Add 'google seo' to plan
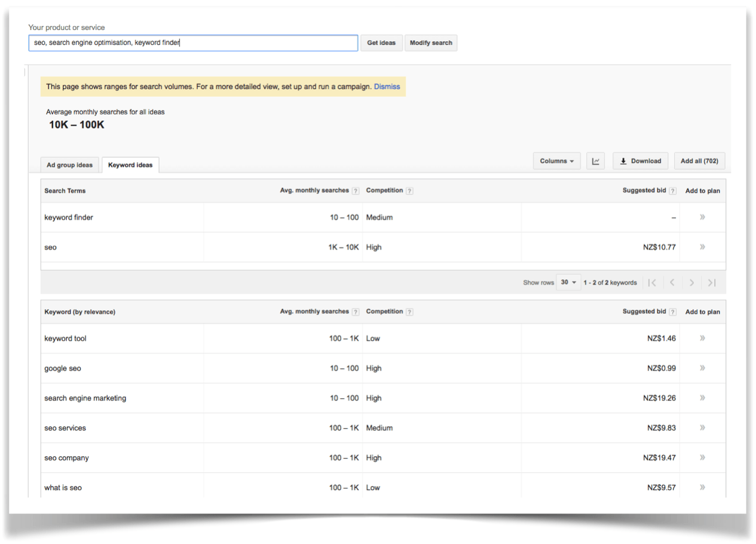Screen dimensions: 756x544 [702, 368]
